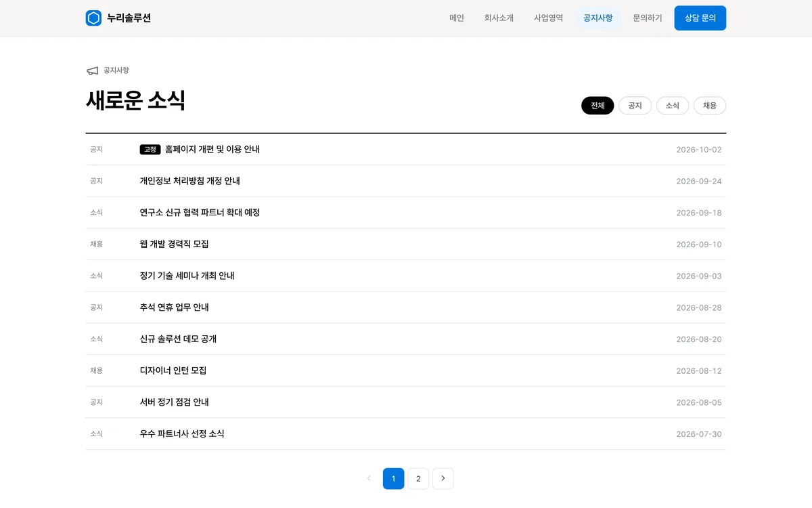Click date 2026-10-02
Image resolution: width=812 pixels, height=508 pixels.
(x=699, y=150)
